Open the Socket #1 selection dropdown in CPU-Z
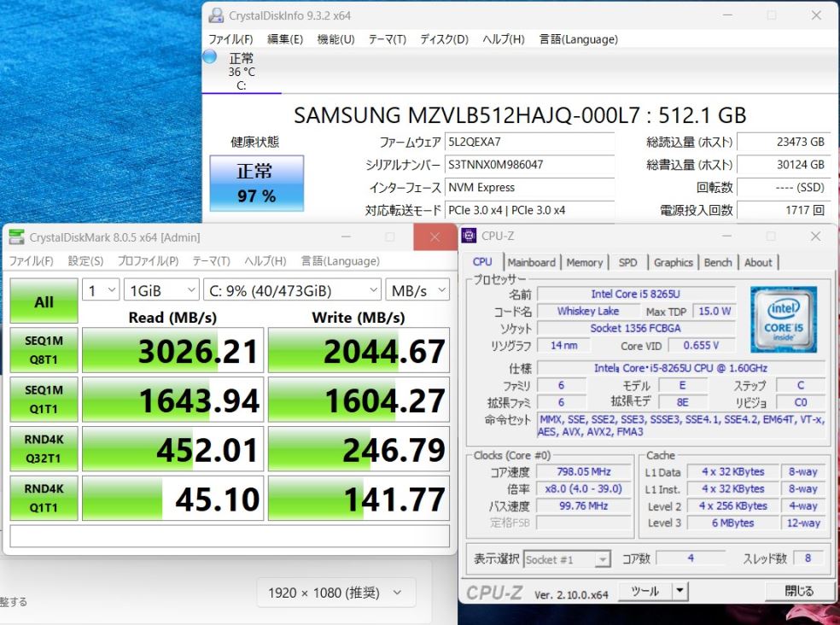The width and height of the screenshot is (840, 625). point(567,559)
